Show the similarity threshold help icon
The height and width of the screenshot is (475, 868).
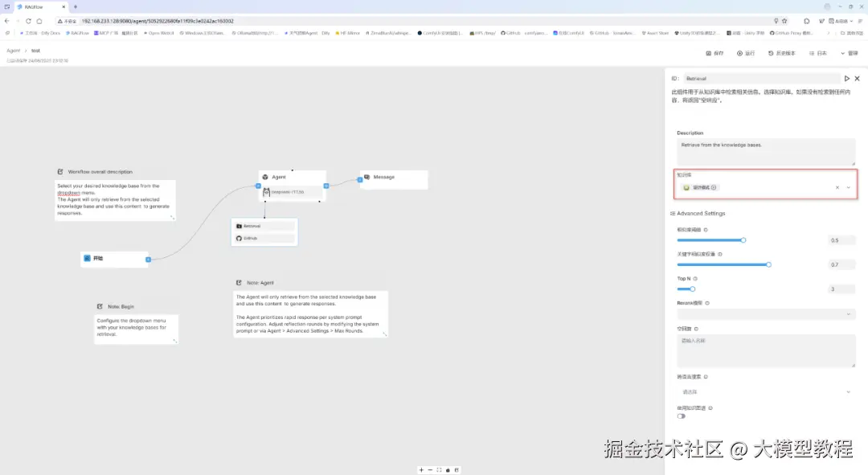pyautogui.click(x=706, y=230)
